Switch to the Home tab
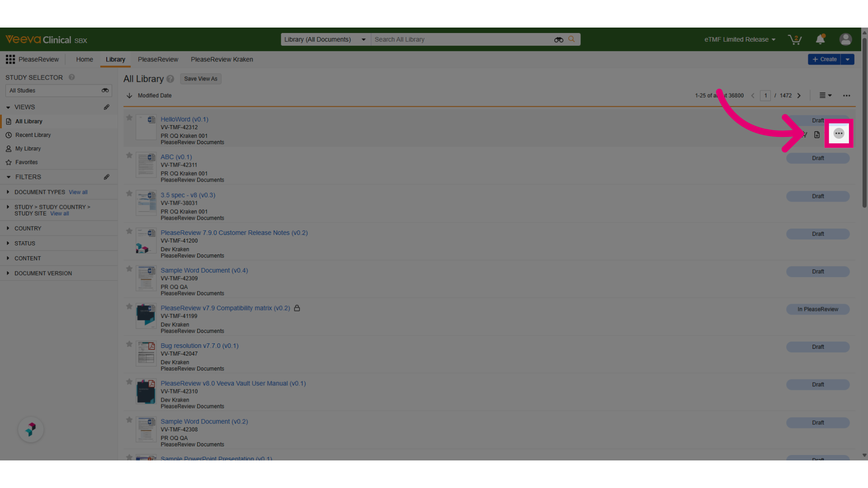The height and width of the screenshot is (488, 868). [x=85, y=59]
